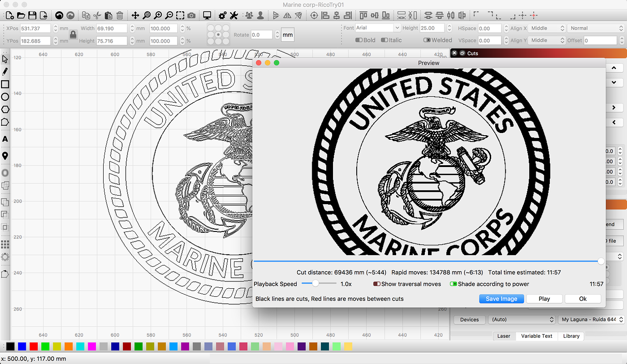Toggle Shade according to power
The height and width of the screenshot is (364, 627).
[x=453, y=284]
